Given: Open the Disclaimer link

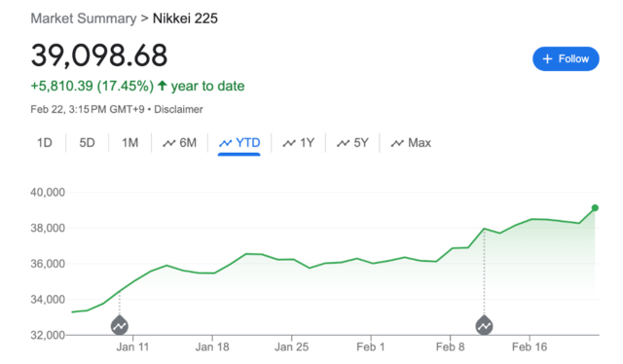Looking at the screenshot, I should (x=178, y=109).
